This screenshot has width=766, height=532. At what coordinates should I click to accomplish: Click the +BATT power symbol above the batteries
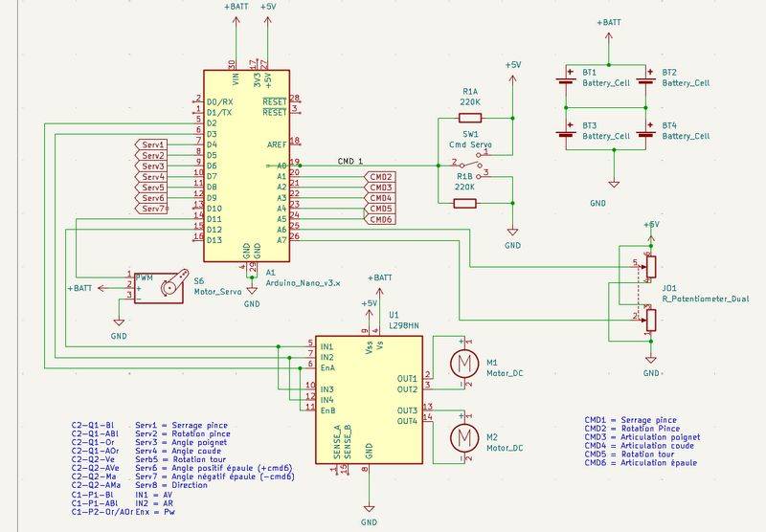[x=609, y=31]
